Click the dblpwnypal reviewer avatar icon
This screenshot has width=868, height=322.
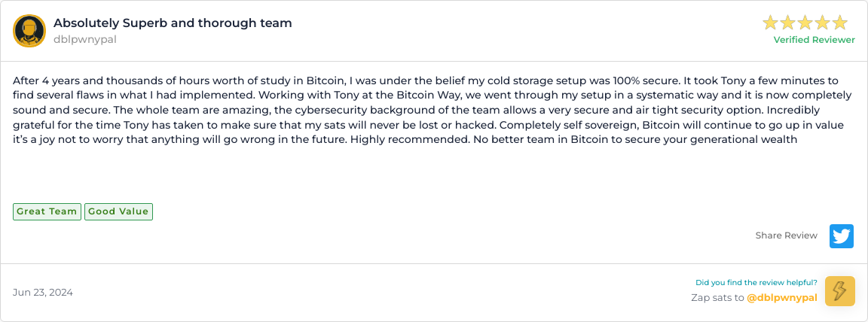click(x=29, y=31)
